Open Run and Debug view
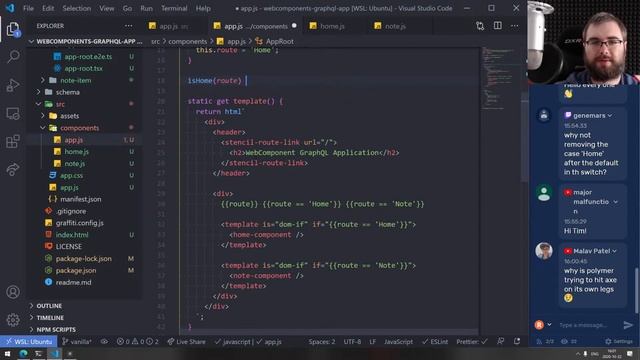The height and width of the screenshot is (360, 640). coord(13,85)
